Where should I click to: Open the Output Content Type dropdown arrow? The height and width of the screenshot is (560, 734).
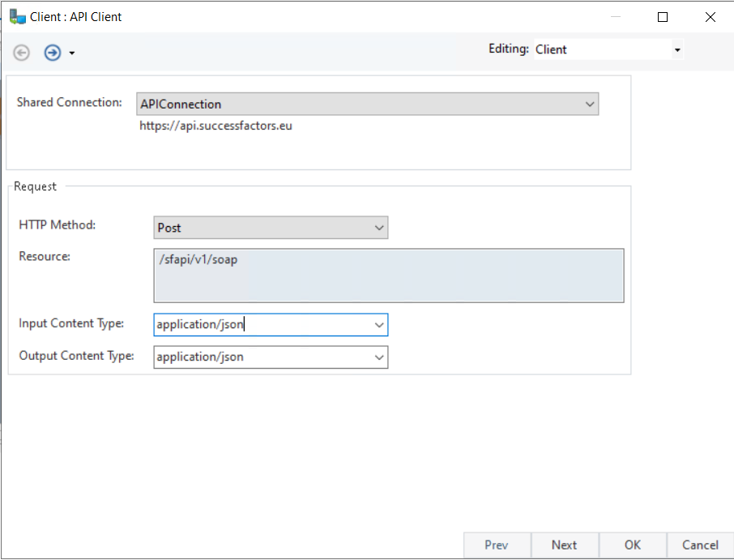379,357
